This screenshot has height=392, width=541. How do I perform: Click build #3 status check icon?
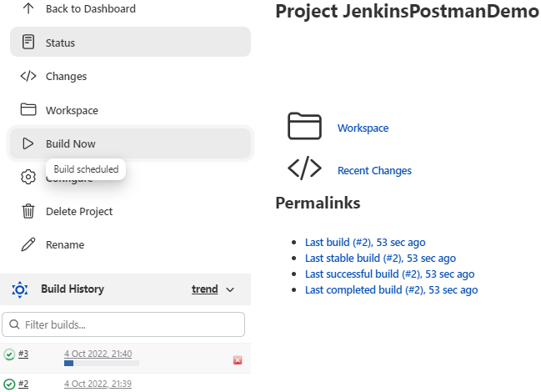tap(9, 354)
